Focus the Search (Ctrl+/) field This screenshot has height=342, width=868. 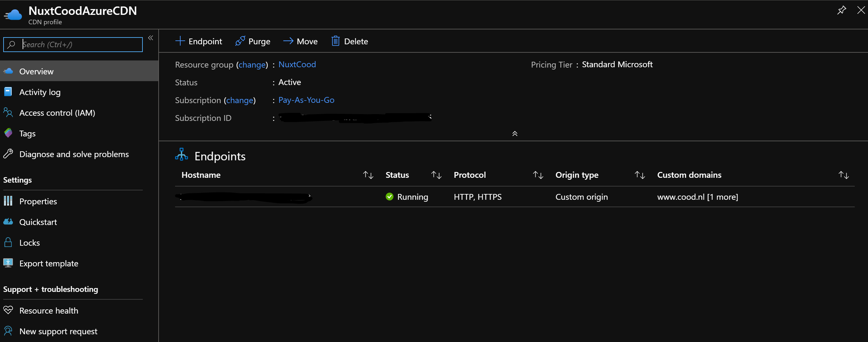pos(73,45)
